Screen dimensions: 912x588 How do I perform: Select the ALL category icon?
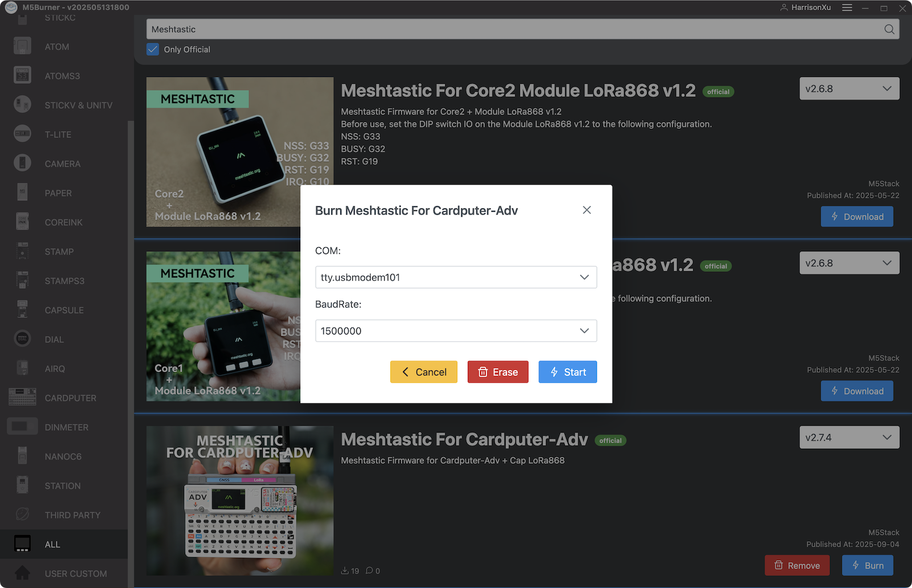tap(22, 544)
